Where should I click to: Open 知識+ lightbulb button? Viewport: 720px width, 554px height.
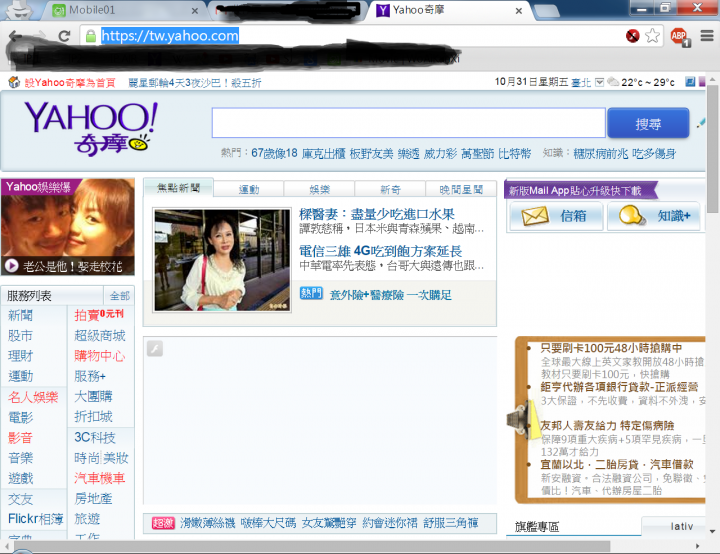tap(654, 216)
